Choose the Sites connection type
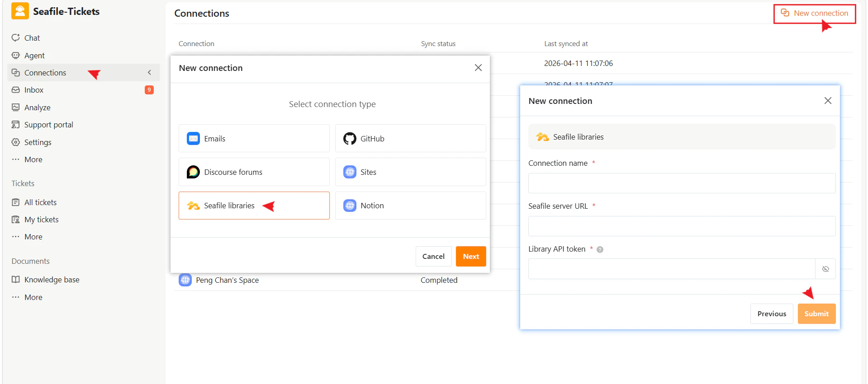868x384 pixels. [411, 172]
